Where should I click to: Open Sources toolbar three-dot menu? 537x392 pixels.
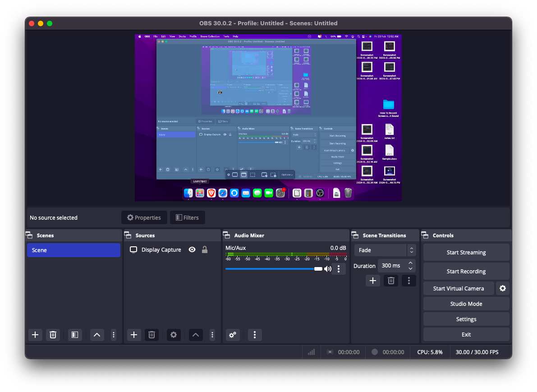point(212,335)
